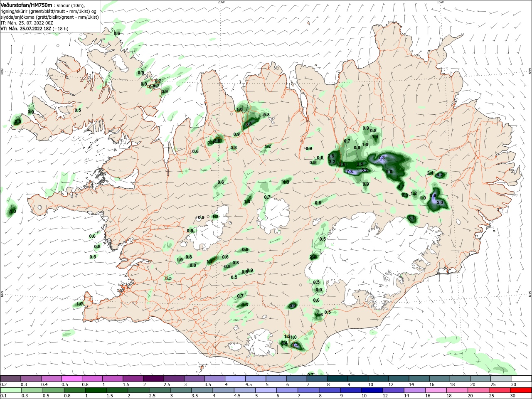Click the '4.2' precipitation value in the east

click(x=440, y=175)
